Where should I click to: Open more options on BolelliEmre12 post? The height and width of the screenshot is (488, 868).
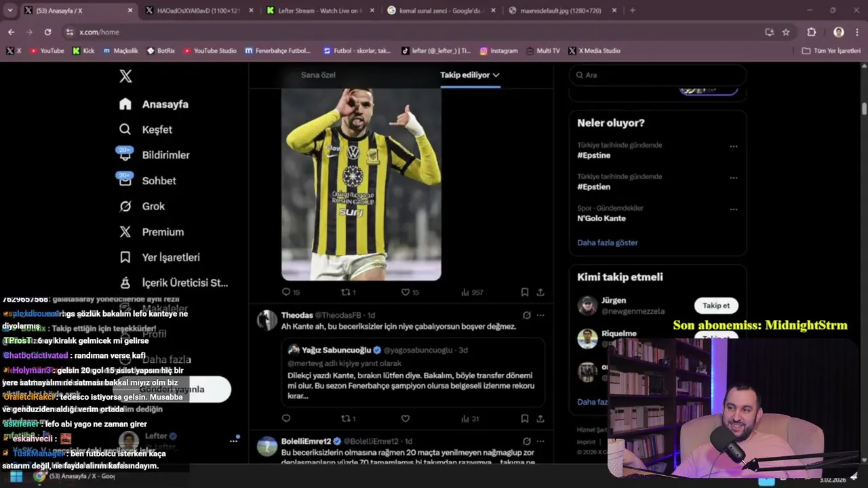pyautogui.click(x=540, y=441)
